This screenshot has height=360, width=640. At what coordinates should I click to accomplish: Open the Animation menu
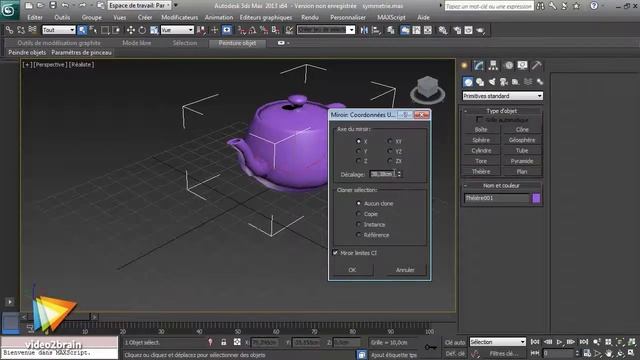pyautogui.click(x=219, y=18)
